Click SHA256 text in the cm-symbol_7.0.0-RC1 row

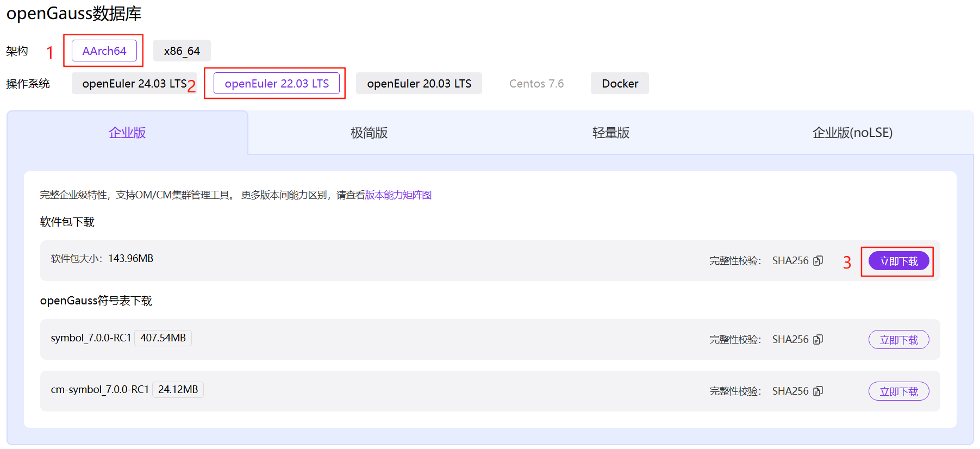click(790, 391)
